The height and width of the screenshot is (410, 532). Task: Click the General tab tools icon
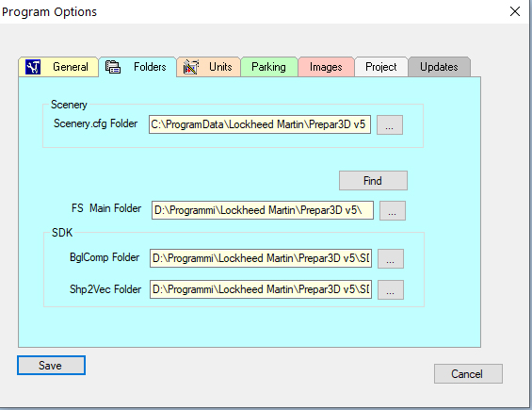pyautogui.click(x=33, y=67)
